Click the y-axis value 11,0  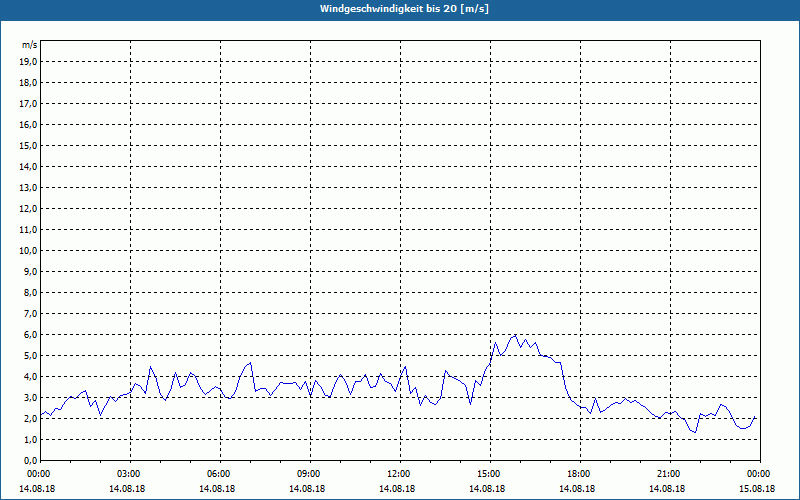[x=28, y=230]
